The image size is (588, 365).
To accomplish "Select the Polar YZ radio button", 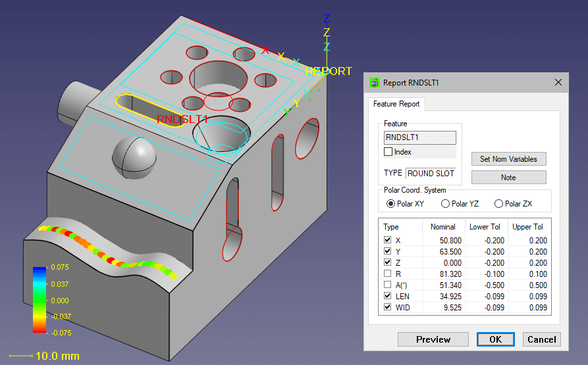I will coord(446,204).
